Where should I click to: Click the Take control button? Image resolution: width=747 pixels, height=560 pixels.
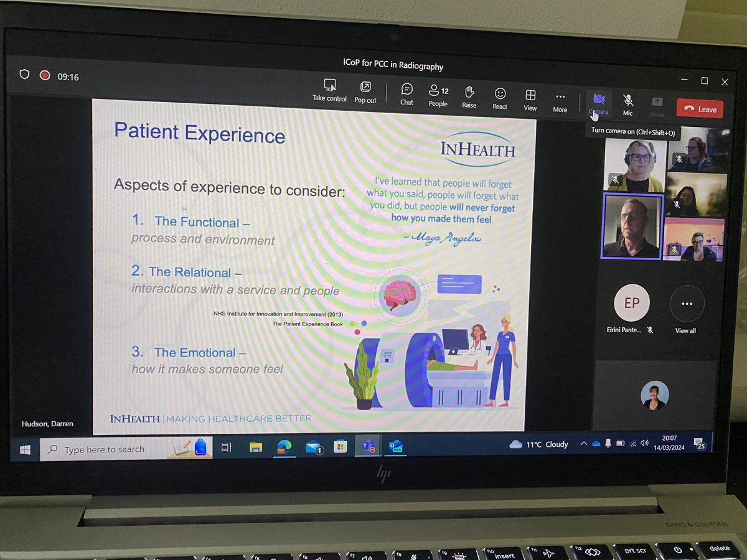pos(329,91)
